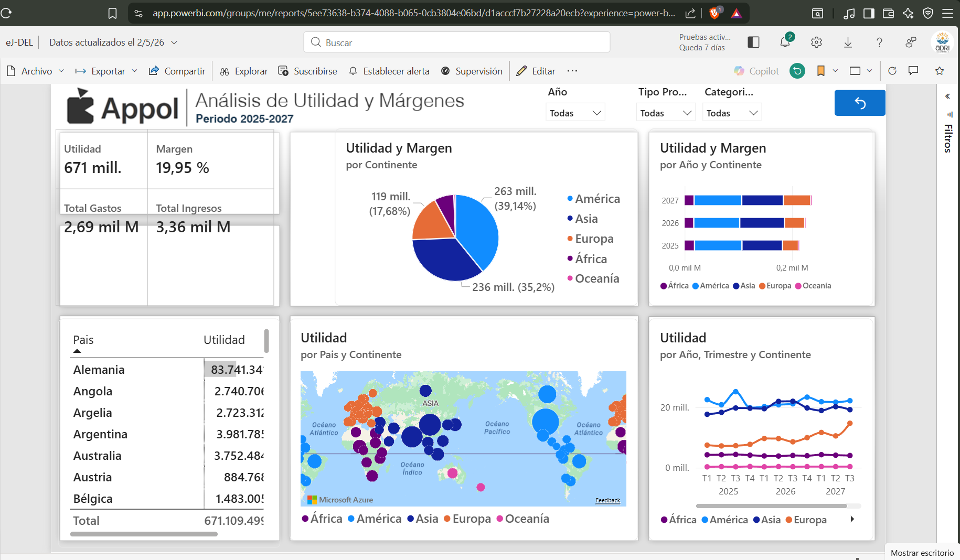The image size is (960, 560).
Task: Open Supervisión in the toolbar
Action: [x=471, y=71]
